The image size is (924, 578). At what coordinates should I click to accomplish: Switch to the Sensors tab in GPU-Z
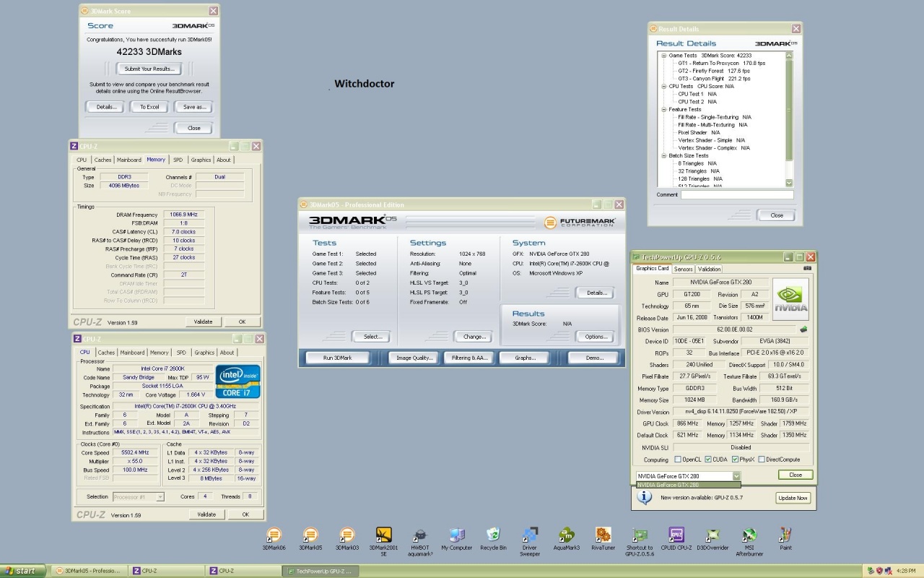(683, 269)
